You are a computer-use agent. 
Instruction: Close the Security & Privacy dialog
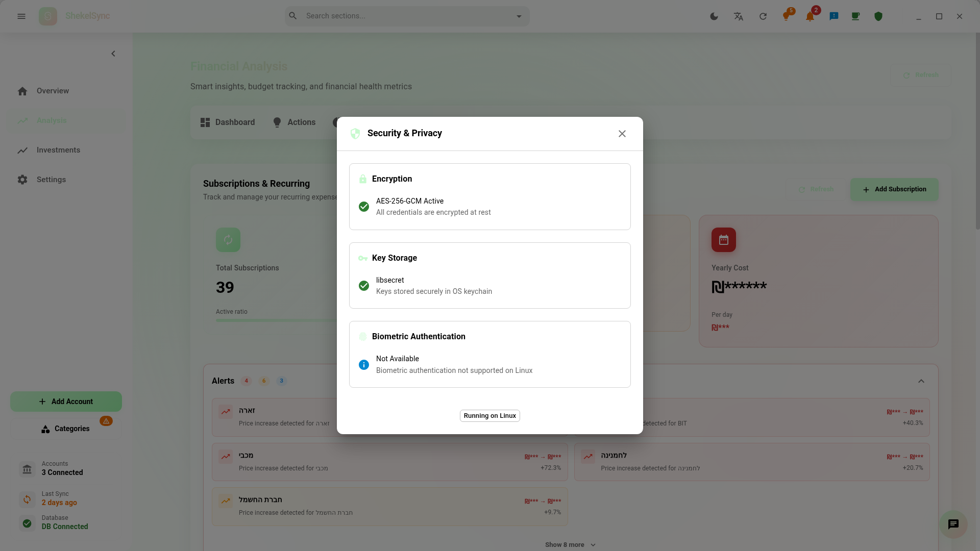[622, 134]
